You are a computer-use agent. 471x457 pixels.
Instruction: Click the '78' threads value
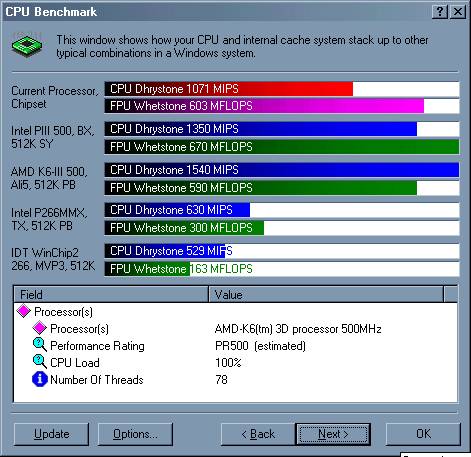tap(221, 380)
